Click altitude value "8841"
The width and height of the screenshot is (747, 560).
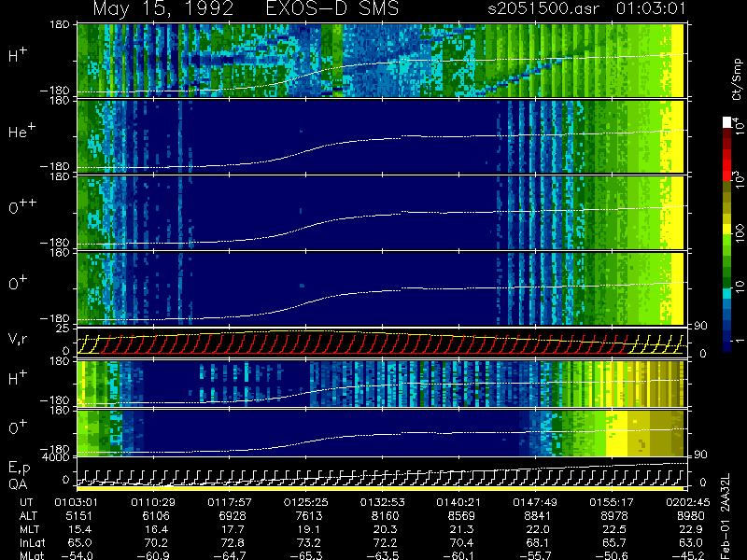pyautogui.click(x=538, y=516)
